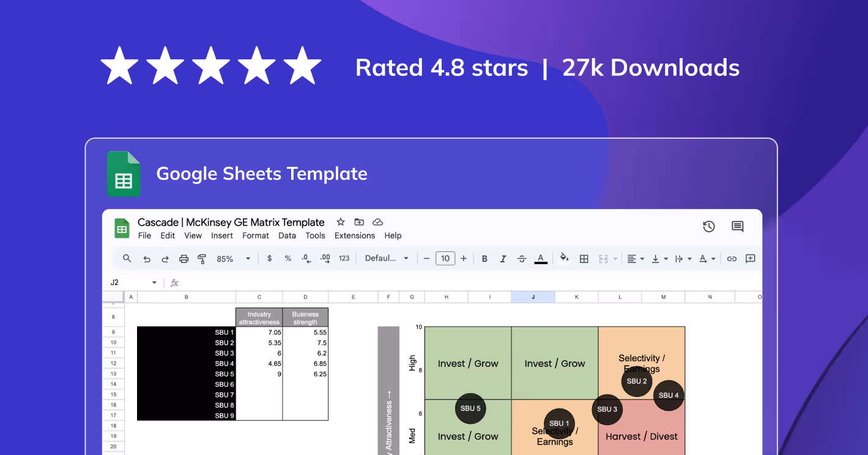Open the Default font dropdown
Image resolution: width=868 pixels, height=455 pixels.
click(387, 259)
